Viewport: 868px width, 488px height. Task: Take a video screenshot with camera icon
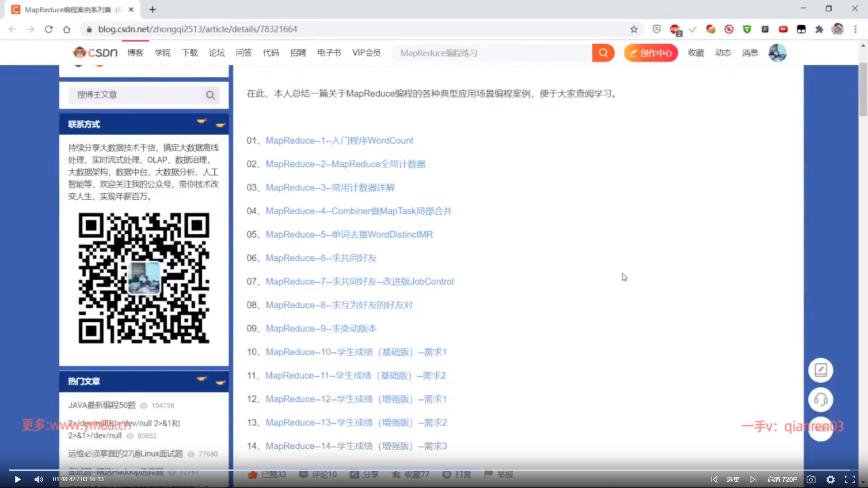(811, 479)
